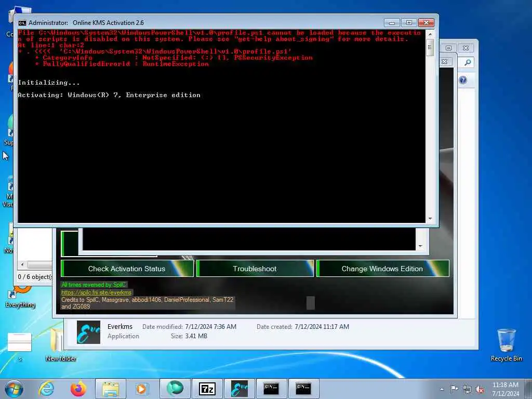Click the Initializing... console line

click(x=49, y=83)
